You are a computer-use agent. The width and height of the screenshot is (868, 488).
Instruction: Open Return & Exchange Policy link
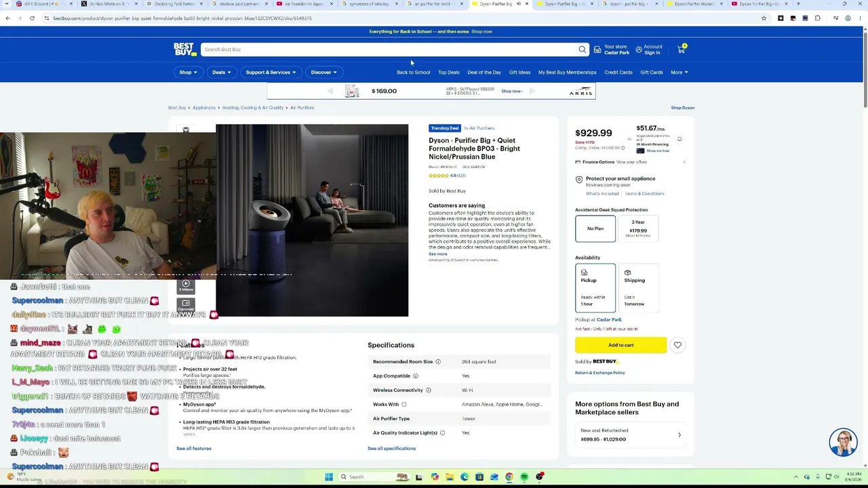[600, 373]
